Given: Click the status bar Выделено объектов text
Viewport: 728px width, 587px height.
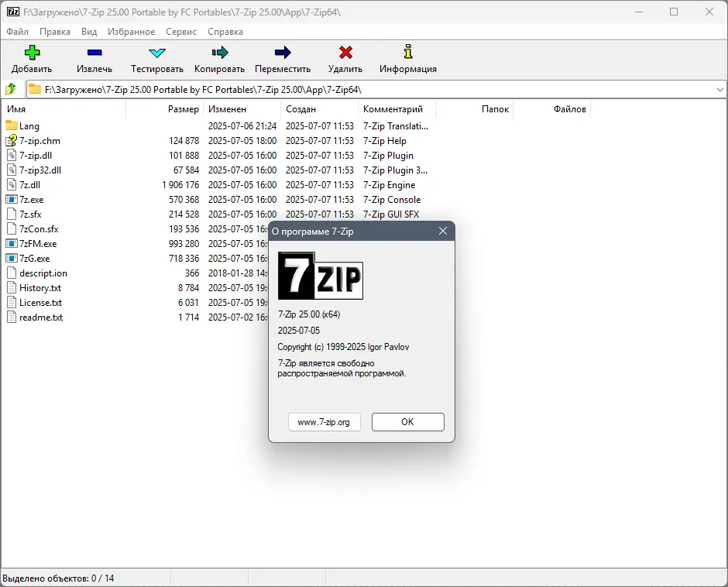Looking at the screenshot, I should point(58,578).
